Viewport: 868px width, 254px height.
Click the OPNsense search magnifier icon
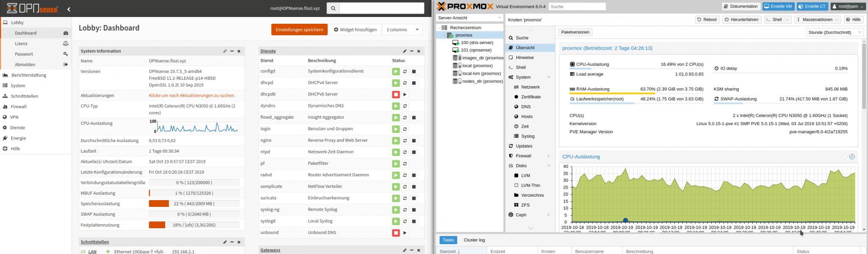[x=333, y=8]
